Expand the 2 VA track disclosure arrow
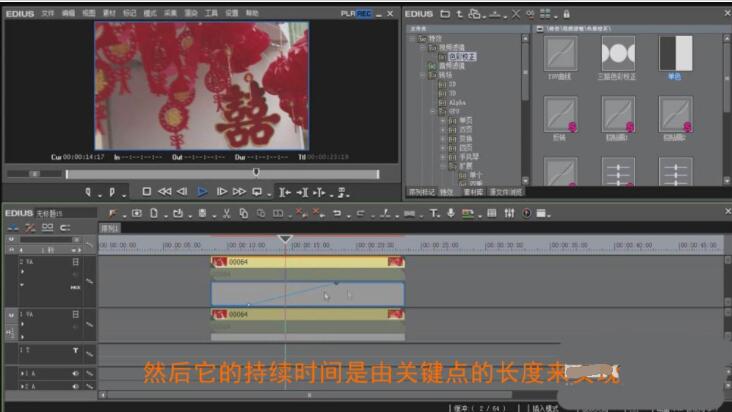Viewport: 732px width, 412px height. (x=22, y=272)
